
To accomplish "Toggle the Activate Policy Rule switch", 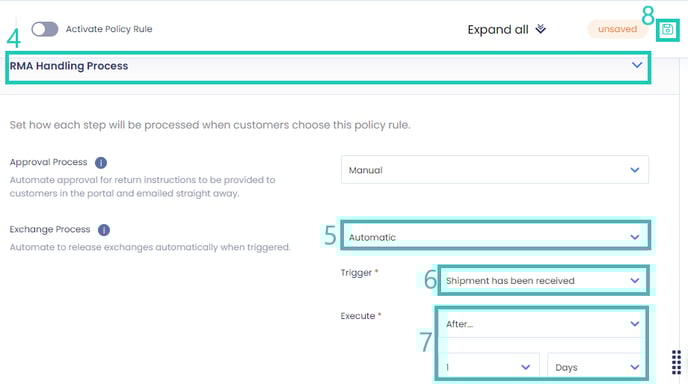I will pos(45,29).
